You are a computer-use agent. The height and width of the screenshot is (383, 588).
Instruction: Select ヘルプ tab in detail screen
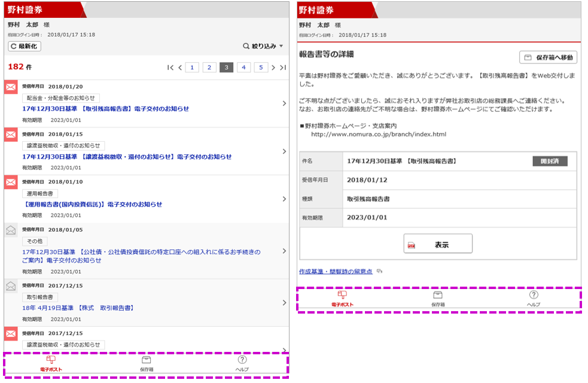pyautogui.click(x=533, y=299)
